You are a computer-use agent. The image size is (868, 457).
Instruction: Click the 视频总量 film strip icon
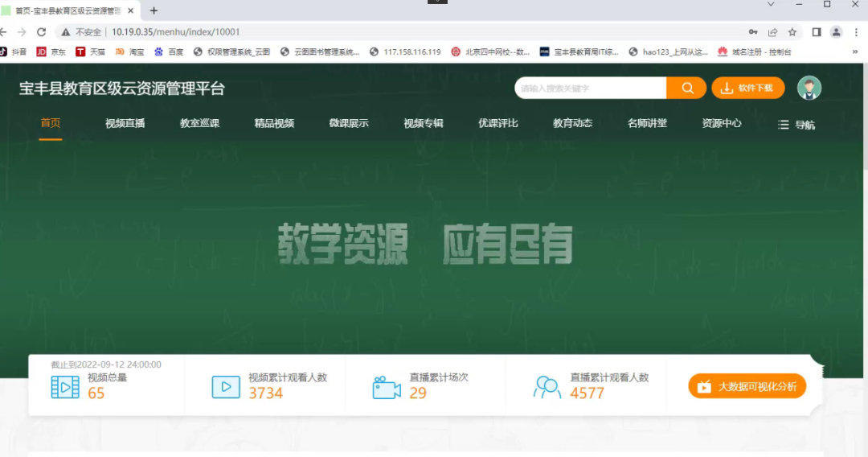65,387
